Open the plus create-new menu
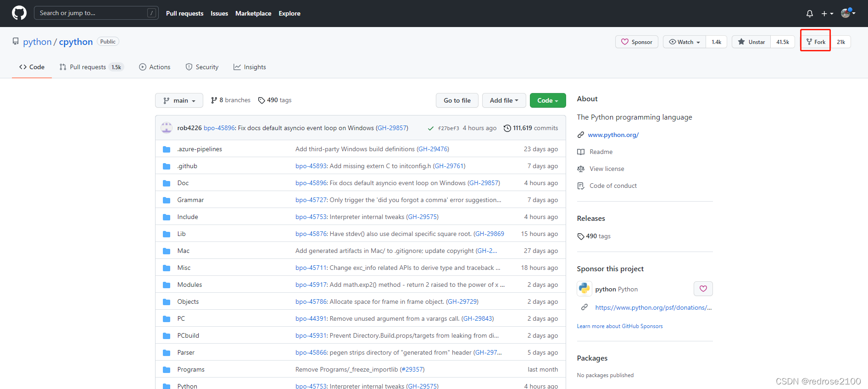868x389 pixels. (x=827, y=14)
